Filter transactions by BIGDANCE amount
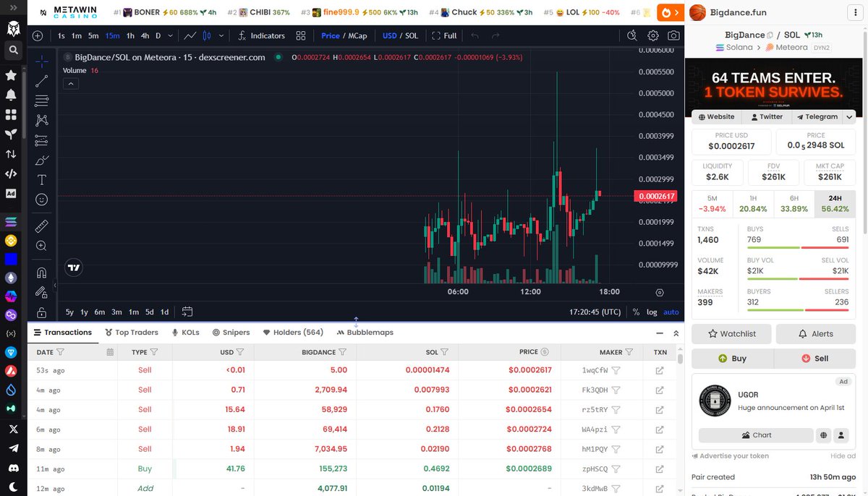868x496 pixels. click(x=342, y=352)
